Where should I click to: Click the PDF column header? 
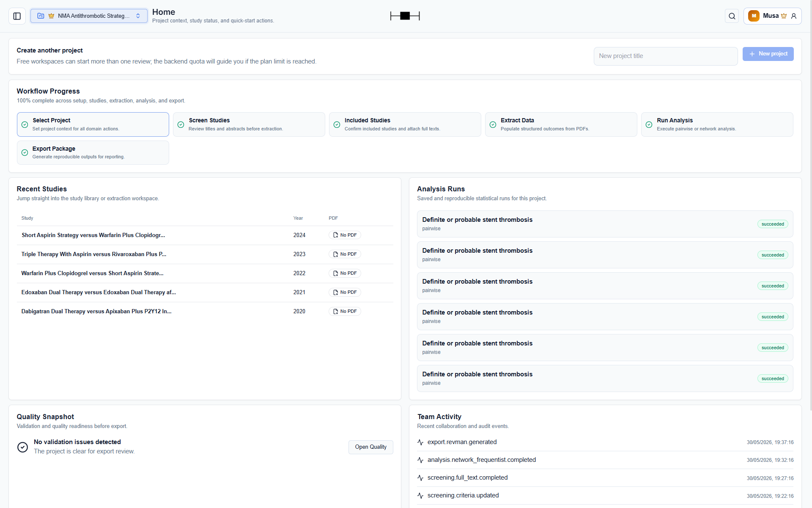coord(333,218)
